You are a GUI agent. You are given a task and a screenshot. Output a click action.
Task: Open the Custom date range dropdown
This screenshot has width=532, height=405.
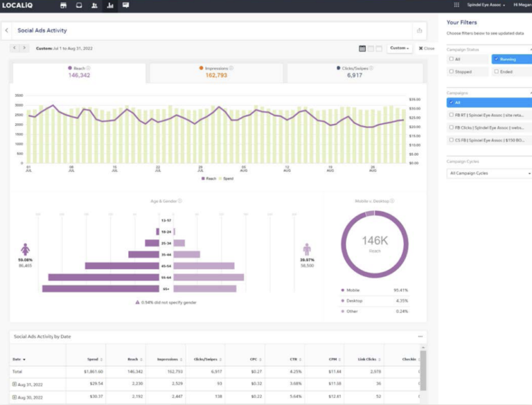pyautogui.click(x=400, y=48)
